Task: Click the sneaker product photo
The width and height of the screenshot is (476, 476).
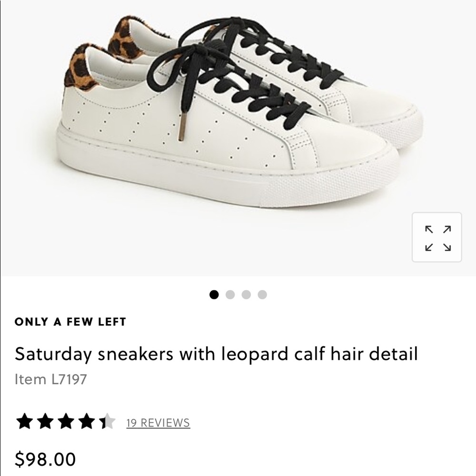Action: [238, 133]
